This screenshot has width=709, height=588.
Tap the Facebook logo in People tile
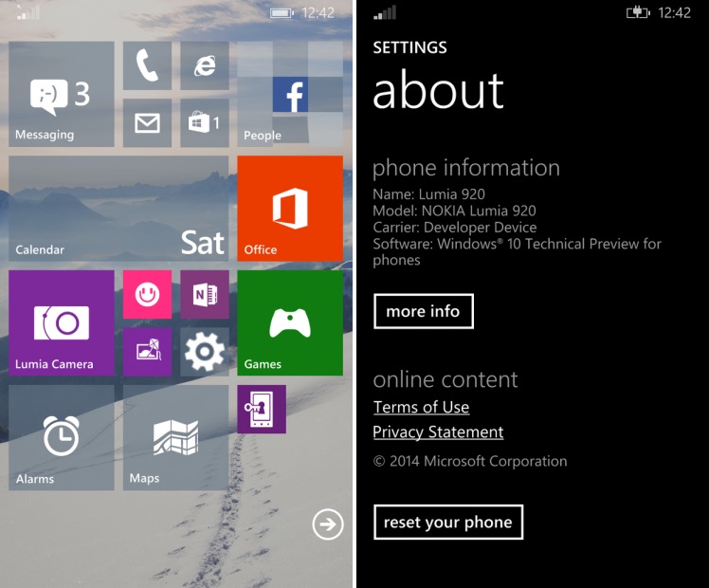(290, 95)
